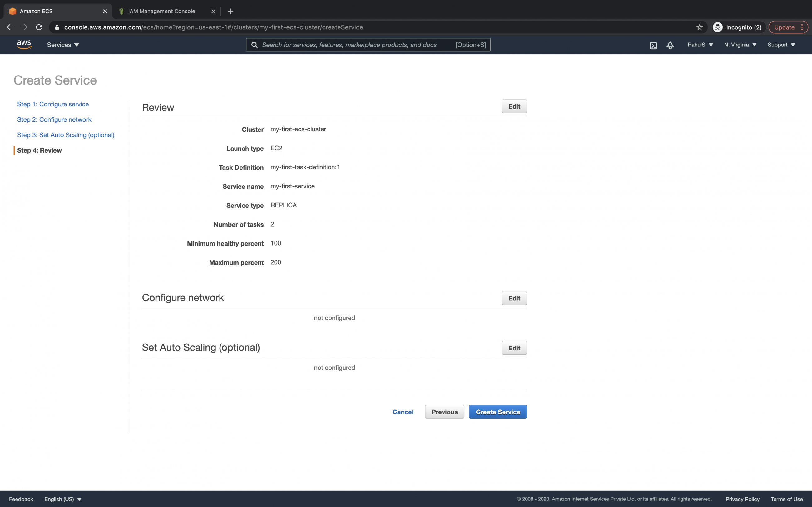Bookmark the page using the star icon

[699, 27]
